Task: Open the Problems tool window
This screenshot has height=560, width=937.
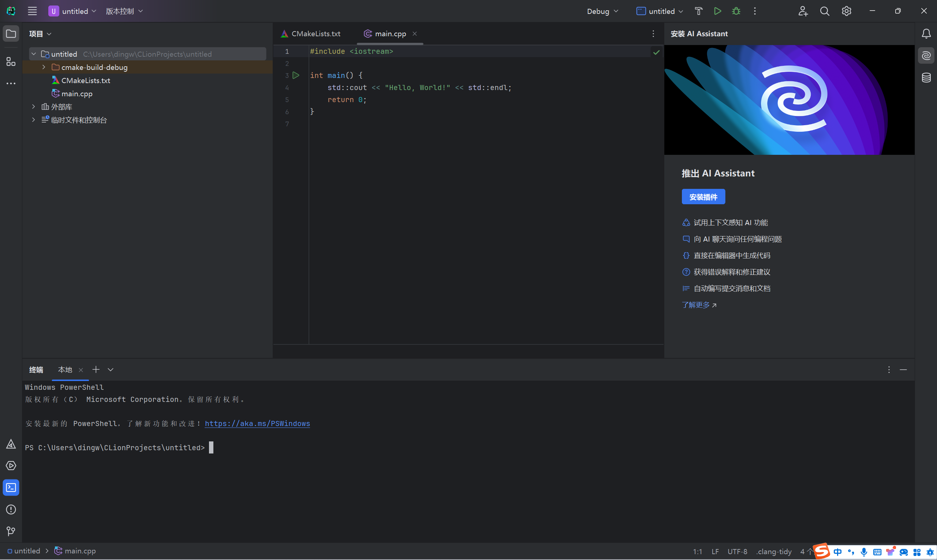Action: coord(11,509)
